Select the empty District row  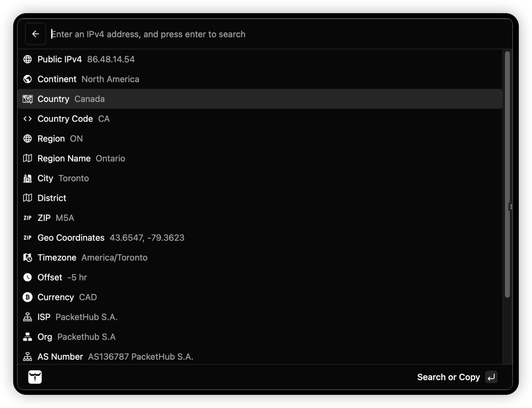point(256,198)
